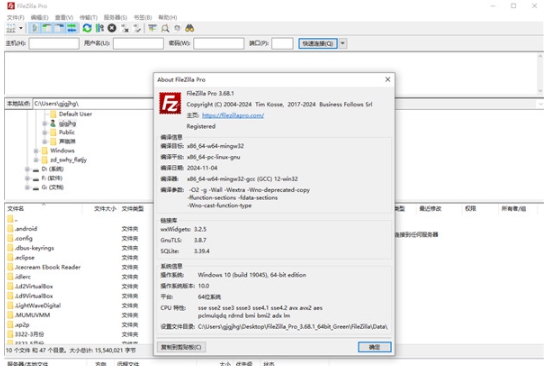Open the quickconnect history dropdown arrow

[343, 44]
